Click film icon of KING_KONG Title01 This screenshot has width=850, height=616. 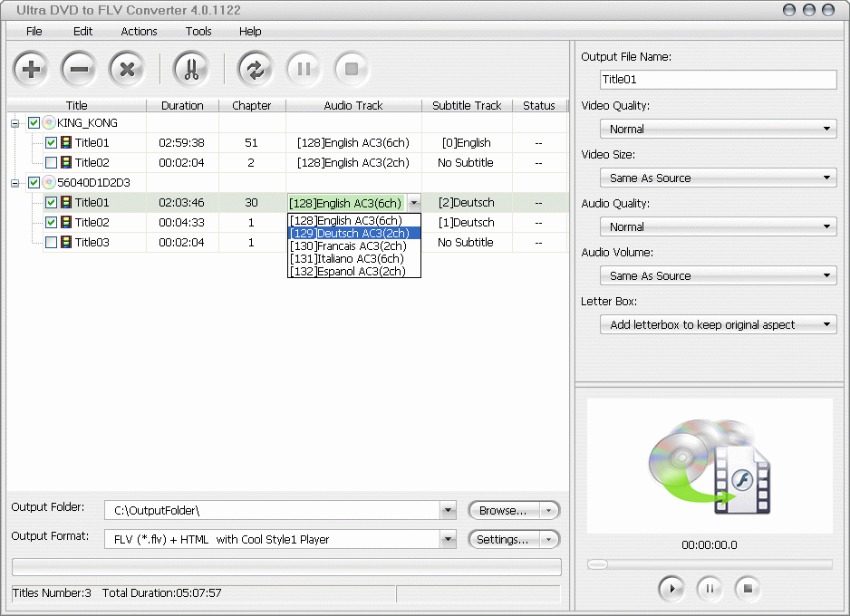tap(66, 142)
